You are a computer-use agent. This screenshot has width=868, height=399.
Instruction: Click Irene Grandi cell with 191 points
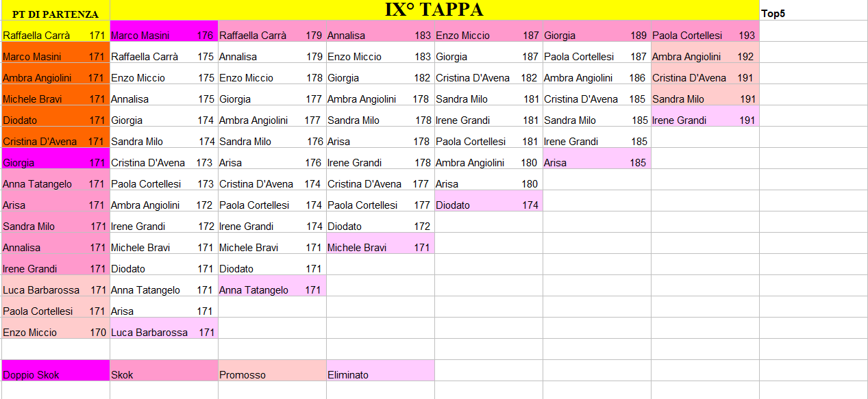point(704,120)
